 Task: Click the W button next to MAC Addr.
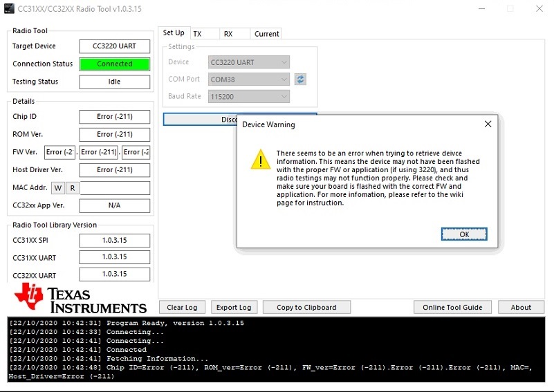click(x=58, y=188)
